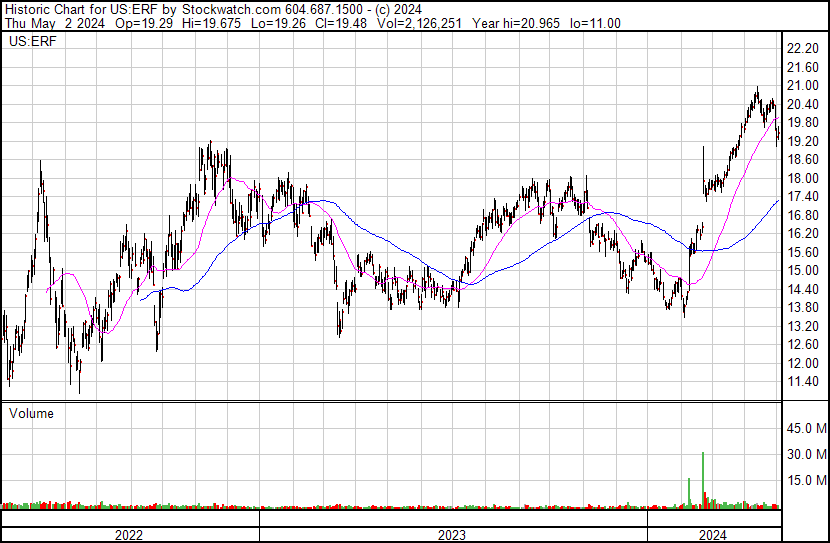This screenshot has width=830, height=543.
Task: Click the lo=11.00 year low value
Action: coord(596,23)
